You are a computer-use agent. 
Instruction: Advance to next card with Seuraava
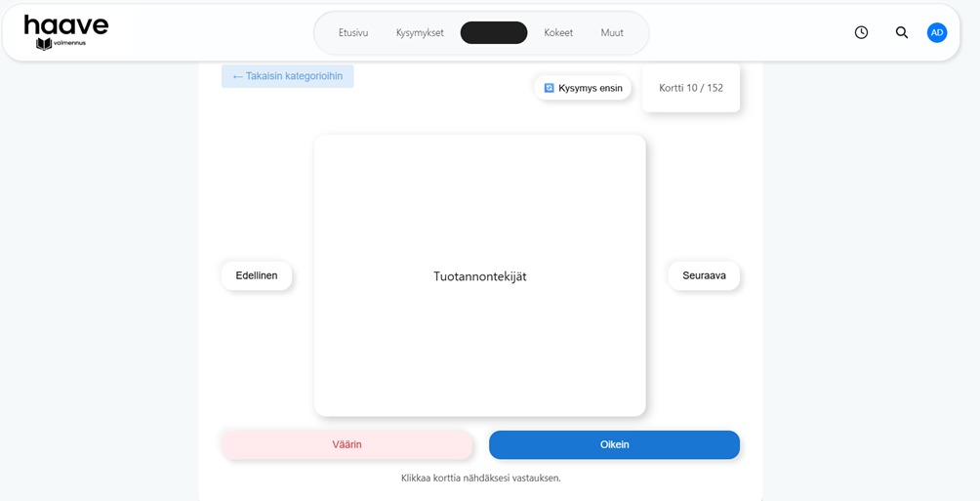point(704,275)
